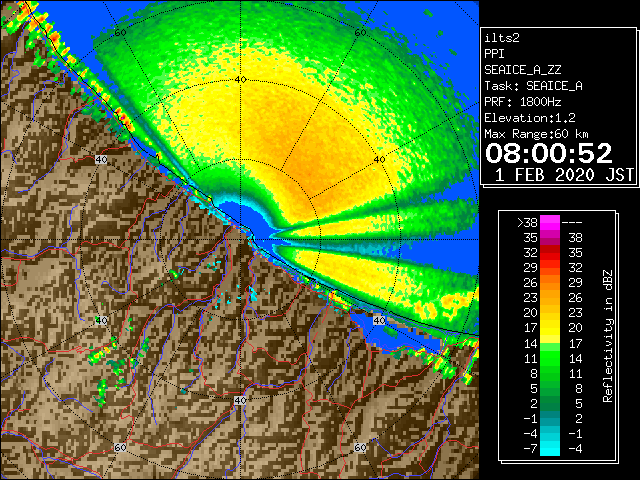640x480 pixels.
Task: Pick the dark green 2 to 5 dBZ swatch
Action: point(550,404)
